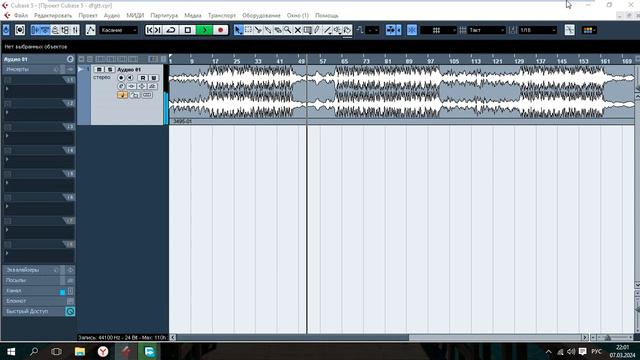The height and width of the screenshot is (360, 640).
Task: Open the Проект menu
Action: coord(88,15)
